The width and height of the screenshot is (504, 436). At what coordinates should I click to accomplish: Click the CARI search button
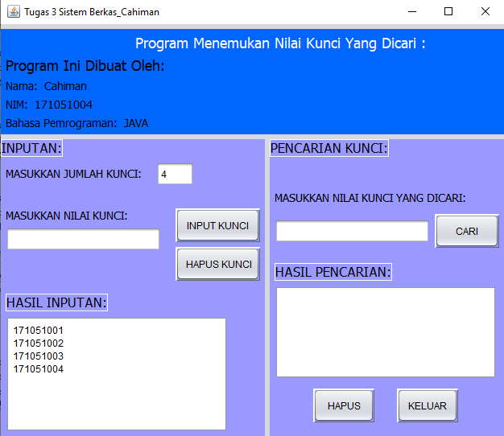(467, 231)
